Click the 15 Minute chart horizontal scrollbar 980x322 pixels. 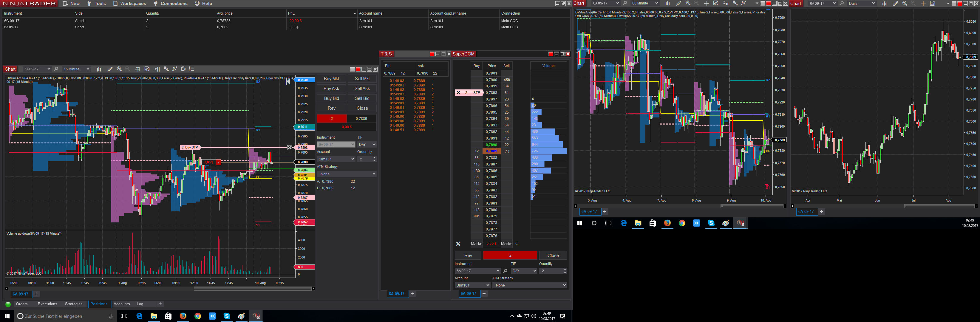point(253,289)
